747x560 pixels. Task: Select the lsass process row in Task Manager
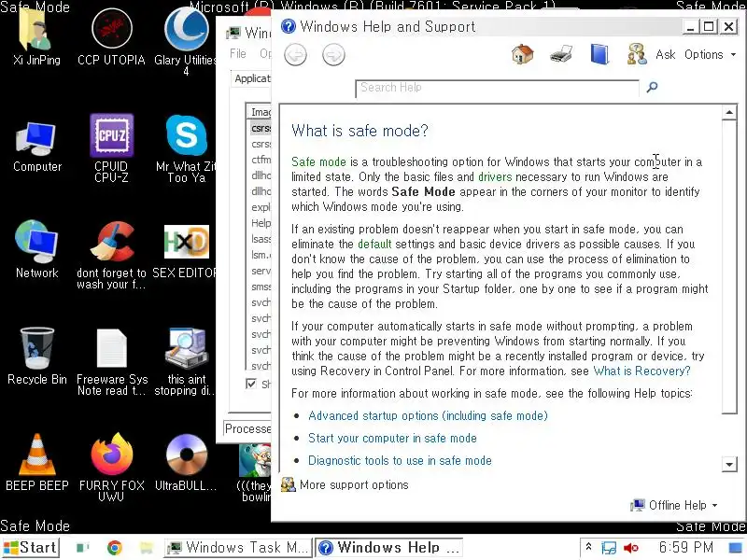260,239
